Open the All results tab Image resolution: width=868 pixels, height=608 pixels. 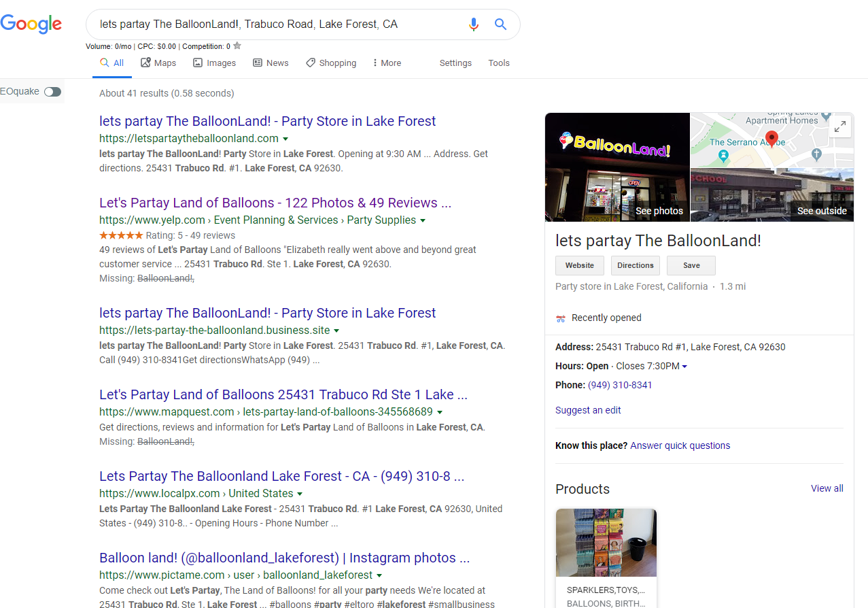112,63
